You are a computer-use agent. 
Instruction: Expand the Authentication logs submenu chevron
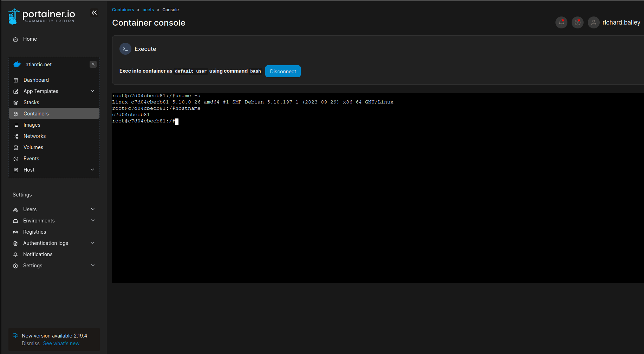93,243
